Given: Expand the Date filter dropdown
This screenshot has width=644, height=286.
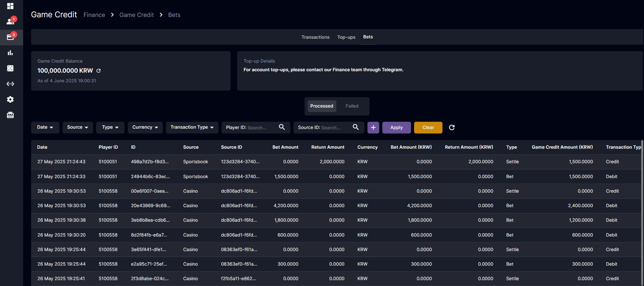Looking at the screenshot, I should tap(45, 127).
